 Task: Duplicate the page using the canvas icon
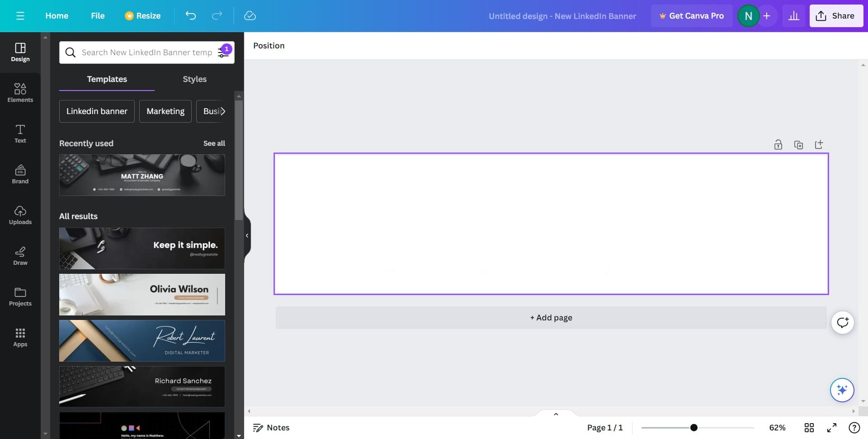click(798, 145)
